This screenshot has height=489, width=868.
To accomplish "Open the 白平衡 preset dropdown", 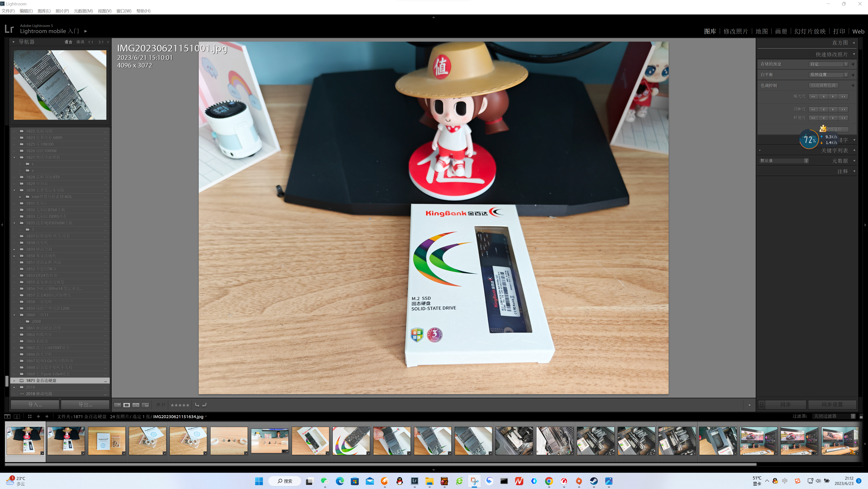I will pyautogui.click(x=828, y=75).
